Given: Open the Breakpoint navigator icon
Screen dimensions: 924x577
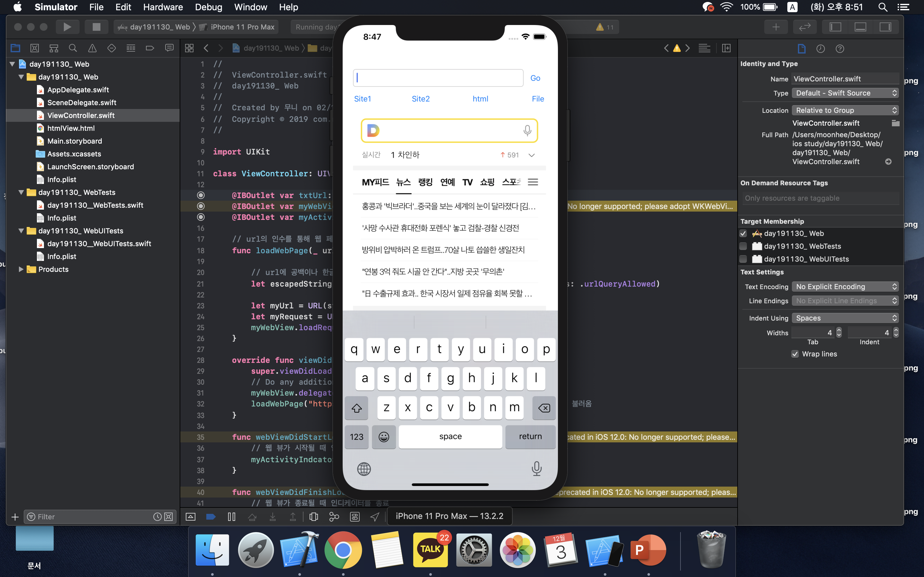Looking at the screenshot, I should pos(150,48).
